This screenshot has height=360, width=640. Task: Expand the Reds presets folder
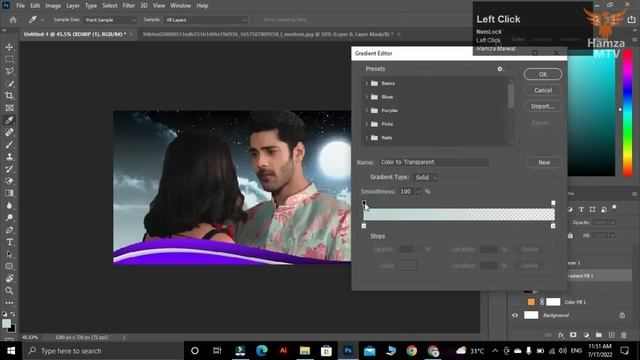[367, 138]
